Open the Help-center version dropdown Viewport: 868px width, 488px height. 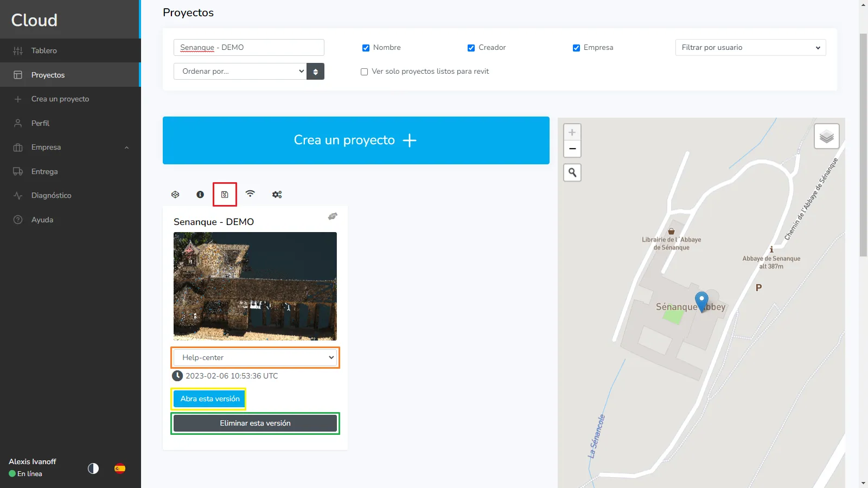pyautogui.click(x=255, y=358)
